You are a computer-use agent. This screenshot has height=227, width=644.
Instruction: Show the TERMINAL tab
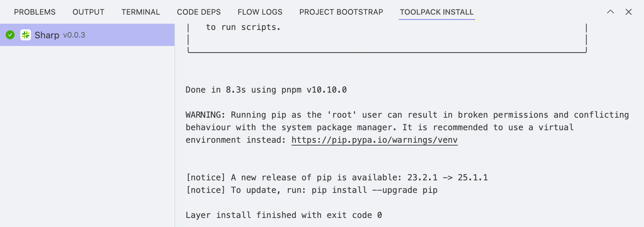pos(141,12)
